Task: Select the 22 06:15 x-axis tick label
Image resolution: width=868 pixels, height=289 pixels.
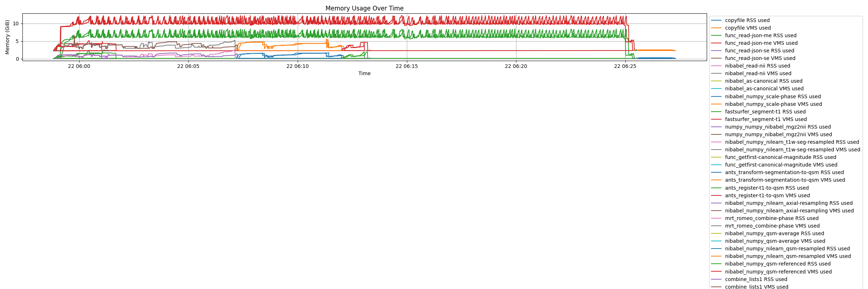Action: (x=407, y=66)
